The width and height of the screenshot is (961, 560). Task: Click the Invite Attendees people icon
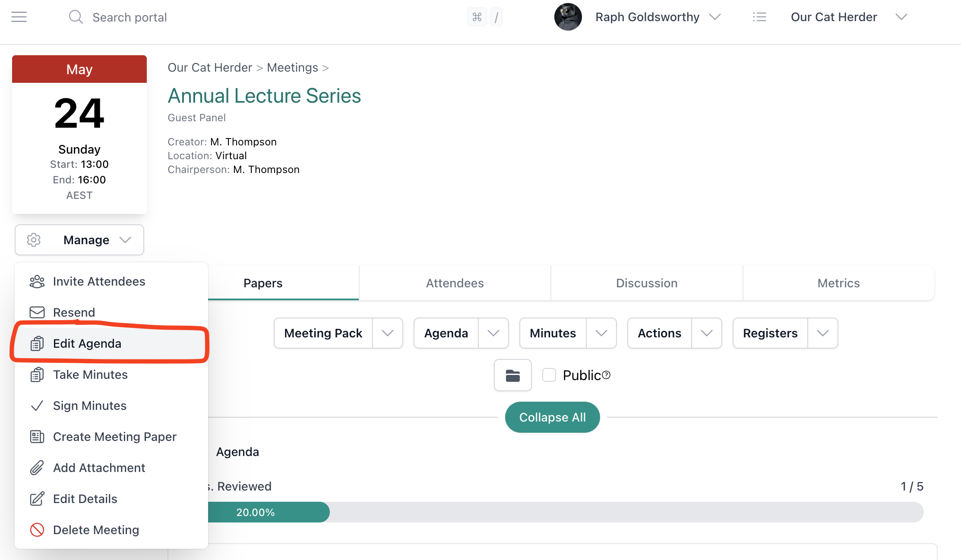(x=37, y=281)
